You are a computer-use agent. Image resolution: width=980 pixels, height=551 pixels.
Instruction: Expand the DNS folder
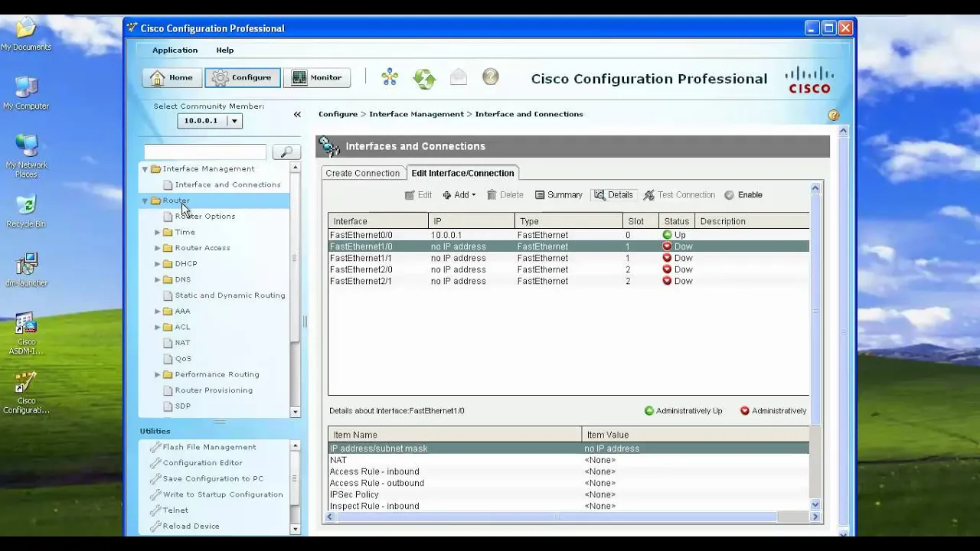158,279
